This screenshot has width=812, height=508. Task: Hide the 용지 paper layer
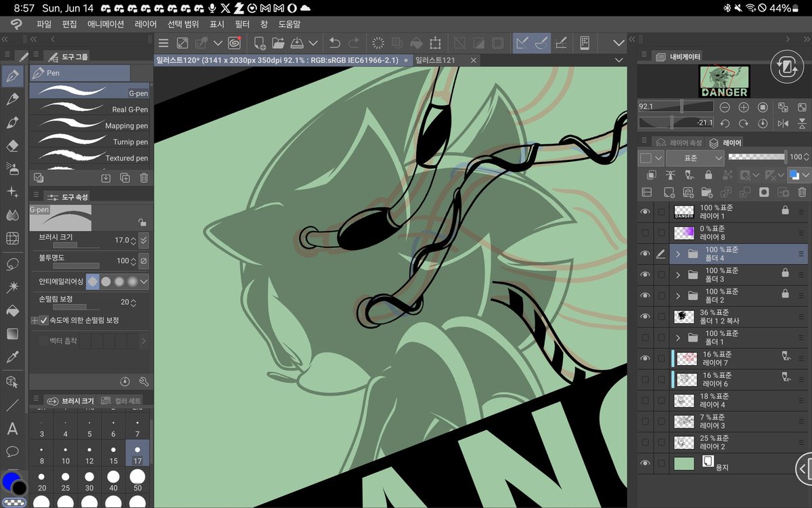645,463
